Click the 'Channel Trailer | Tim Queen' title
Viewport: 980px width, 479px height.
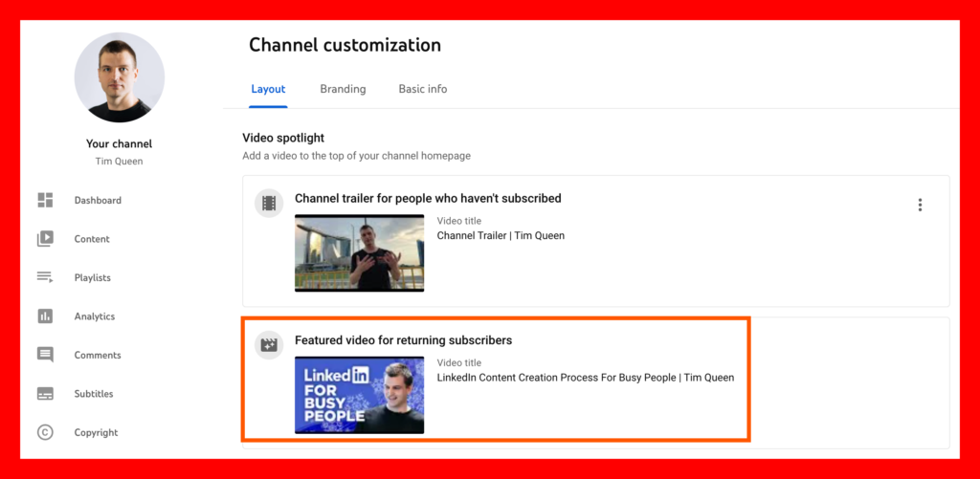[501, 235]
